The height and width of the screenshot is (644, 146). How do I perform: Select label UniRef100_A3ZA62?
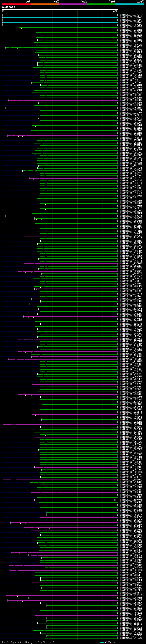pos(131,263)
